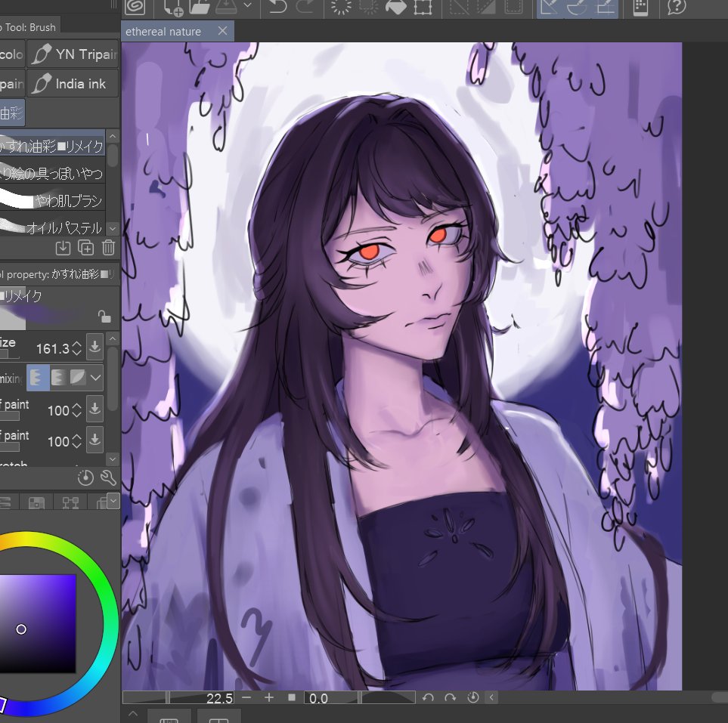This screenshot has height=723, width=728.
Task: Reset rotation with the square button
Action: [x=292, y=697]
